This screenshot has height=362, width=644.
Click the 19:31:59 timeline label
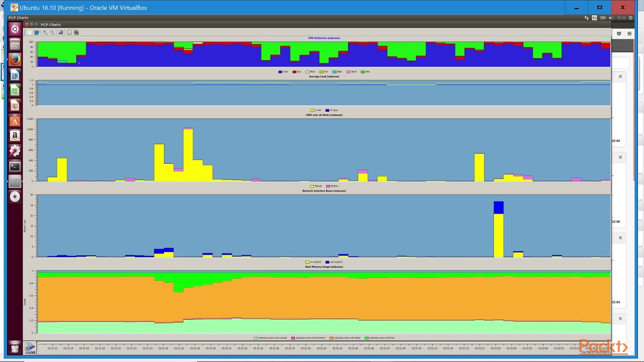coord(496,348)
